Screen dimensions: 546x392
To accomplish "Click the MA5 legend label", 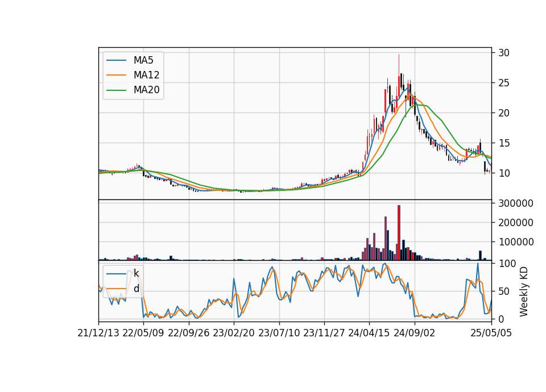I will [143, 60].
